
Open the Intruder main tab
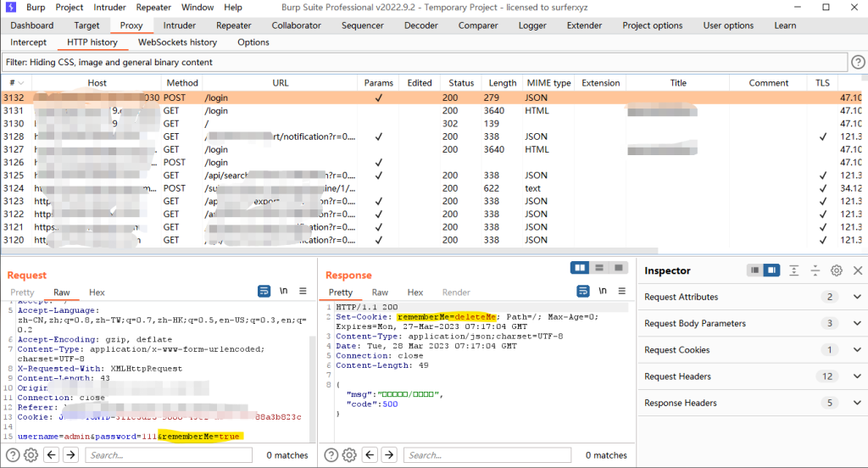coord(179,25)
